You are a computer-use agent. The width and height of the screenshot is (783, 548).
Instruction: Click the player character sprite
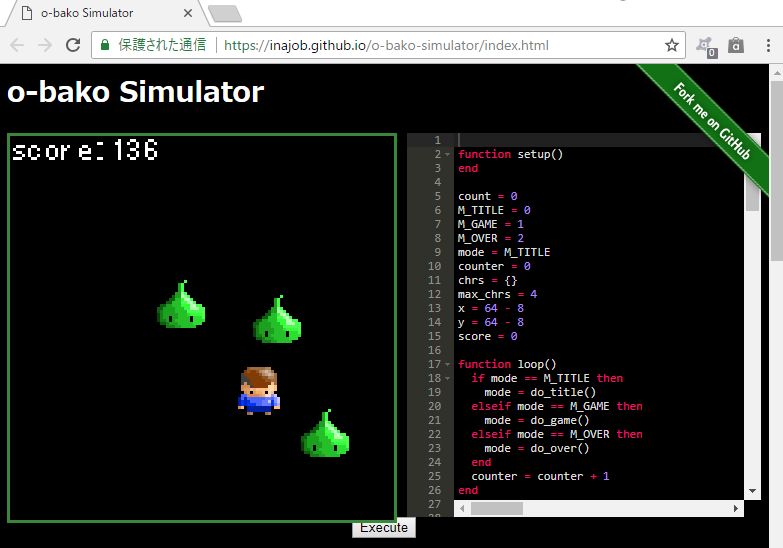pos(259,391)
